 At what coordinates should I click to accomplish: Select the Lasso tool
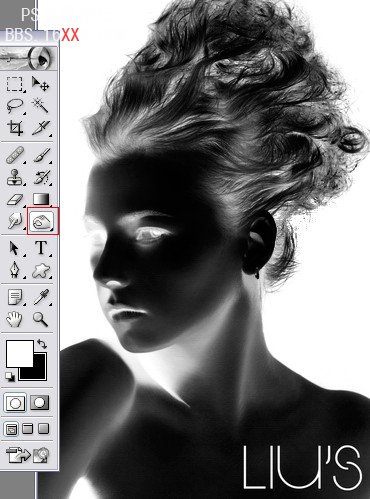[x=15, y=106]
